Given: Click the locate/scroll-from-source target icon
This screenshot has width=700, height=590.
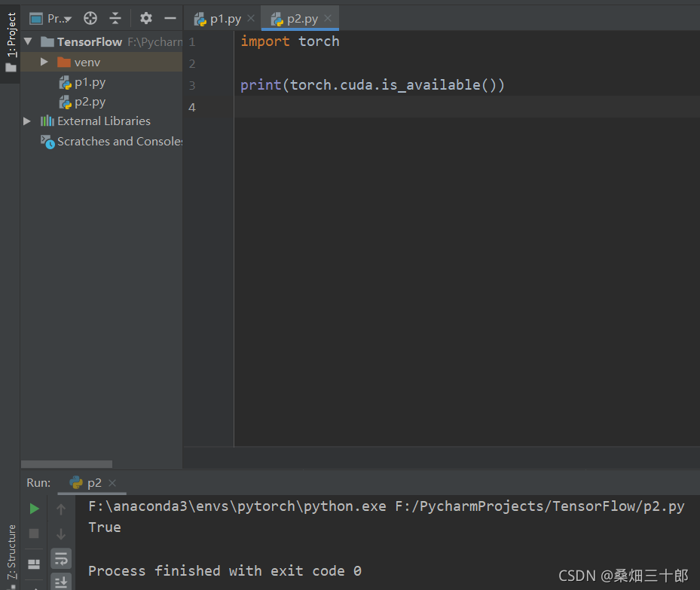Looking at the screenshot, I should coord(90,18).
